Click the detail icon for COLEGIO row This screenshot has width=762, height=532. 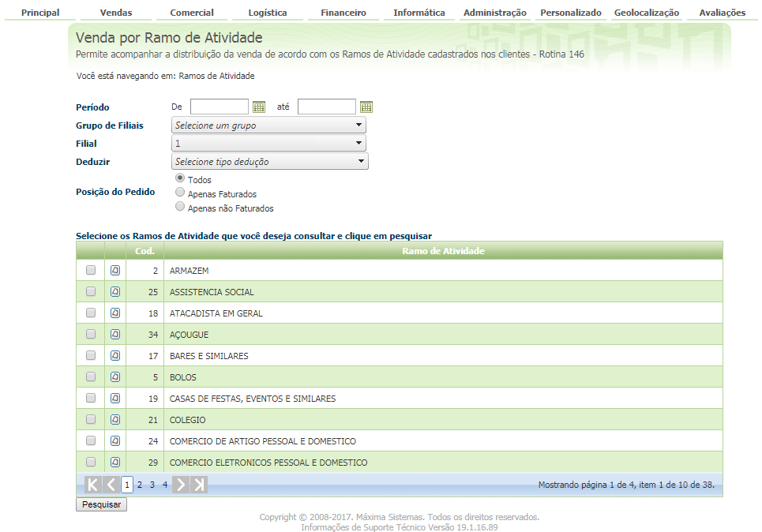click(115, 419)
